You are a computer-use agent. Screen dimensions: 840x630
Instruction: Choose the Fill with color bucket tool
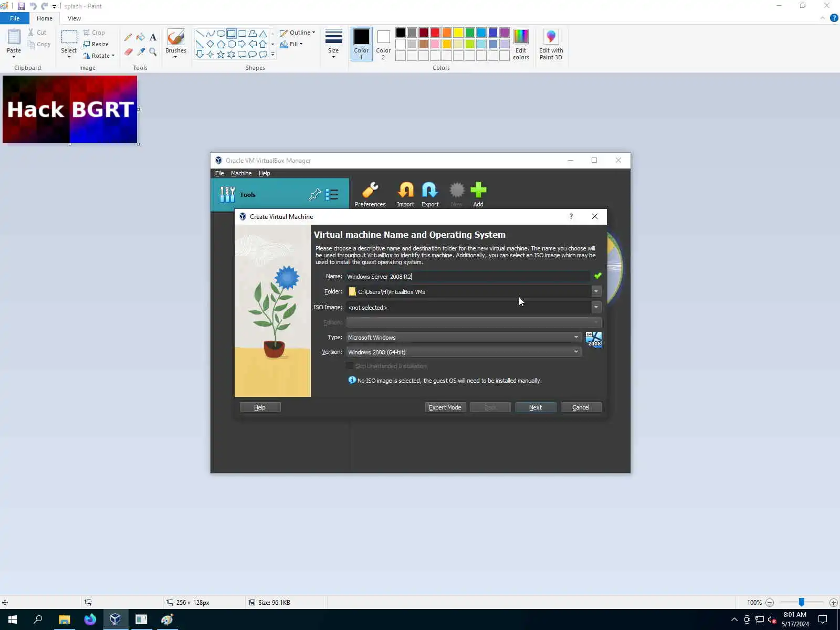pos(141,37)
